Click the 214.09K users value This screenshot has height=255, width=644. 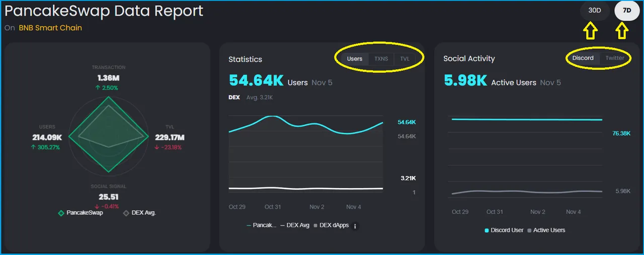point(47,137)
